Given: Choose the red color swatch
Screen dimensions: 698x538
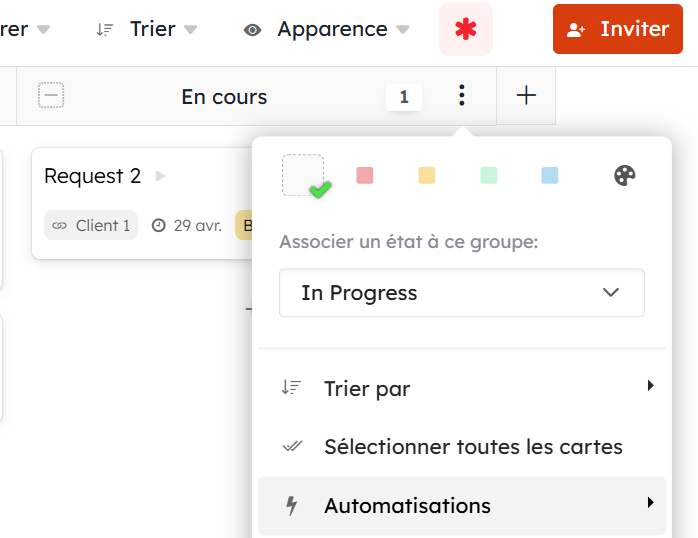Looking at the screenshot, I should (365, 176).
